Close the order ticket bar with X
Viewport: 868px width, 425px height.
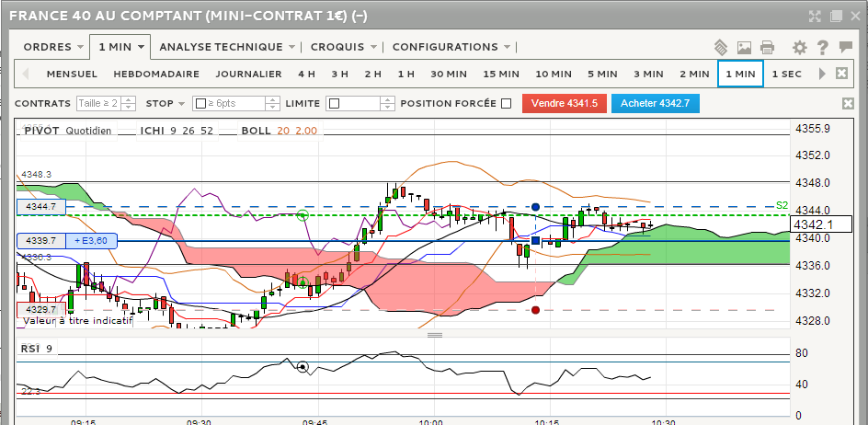[x=848, y=103]
